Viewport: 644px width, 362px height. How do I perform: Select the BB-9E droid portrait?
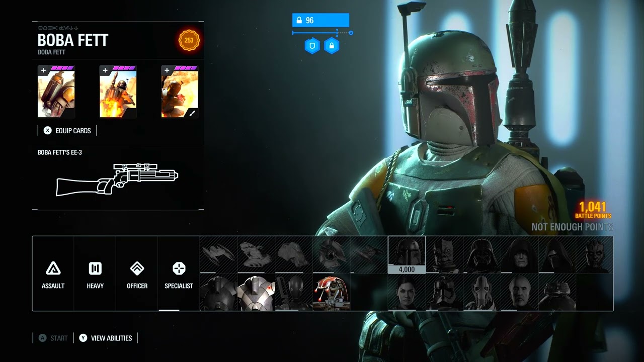(557, 293)
